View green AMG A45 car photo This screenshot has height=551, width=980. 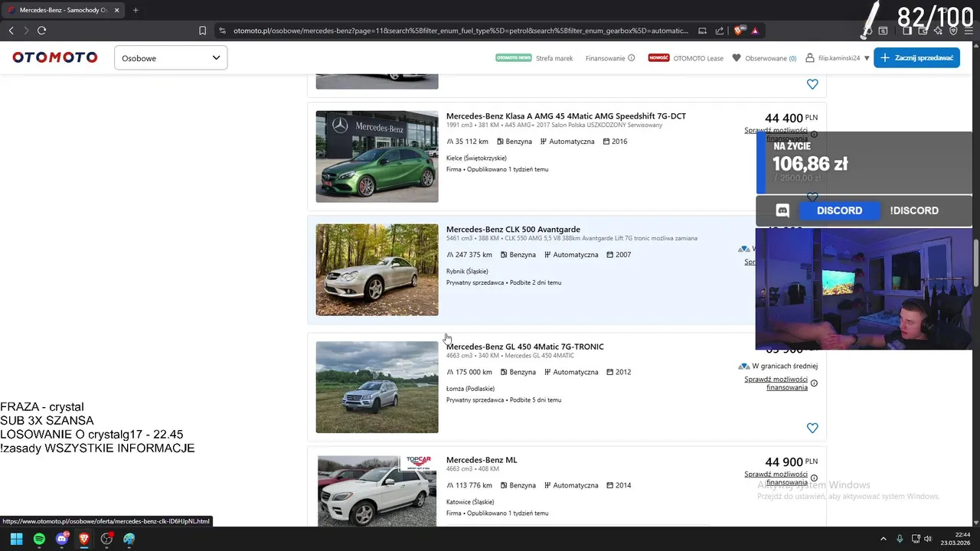[x=377, y=156]
